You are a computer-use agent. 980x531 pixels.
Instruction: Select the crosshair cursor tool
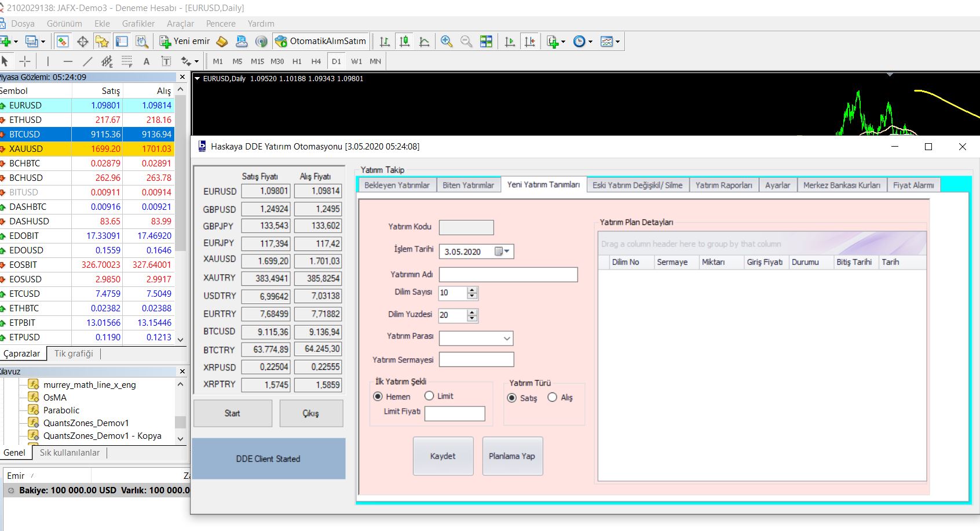[x=25, y=61]
